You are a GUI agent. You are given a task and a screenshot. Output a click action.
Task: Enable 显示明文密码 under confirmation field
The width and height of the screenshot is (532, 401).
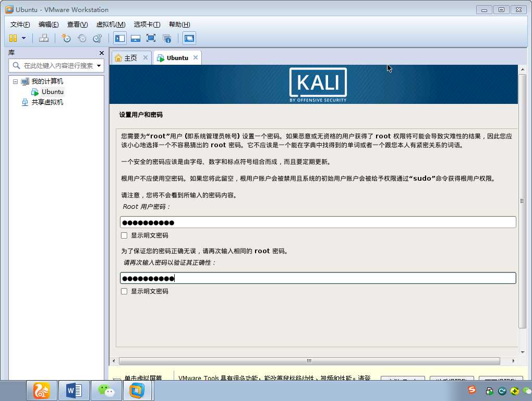pyautogui.click(x=124, y=291)
